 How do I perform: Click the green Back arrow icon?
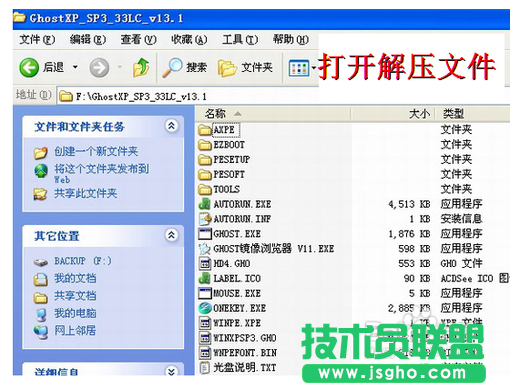click(x=29, y=67)
